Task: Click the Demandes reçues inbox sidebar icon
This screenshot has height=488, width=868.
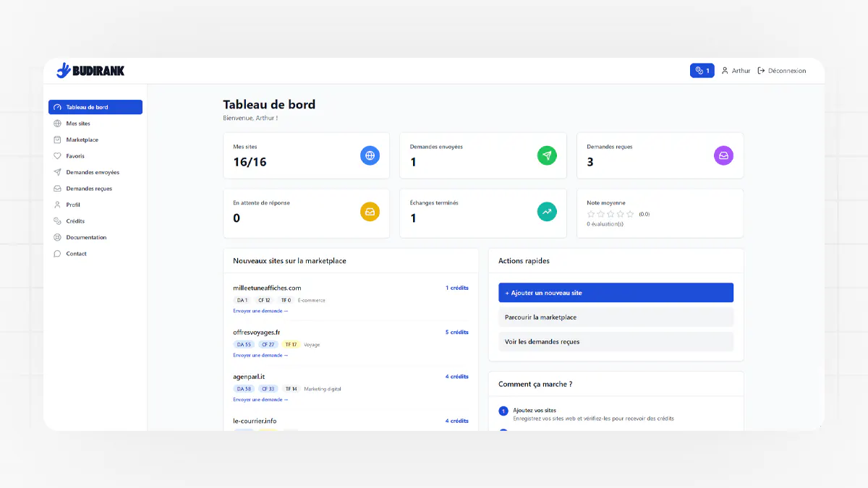Action: 58,189
